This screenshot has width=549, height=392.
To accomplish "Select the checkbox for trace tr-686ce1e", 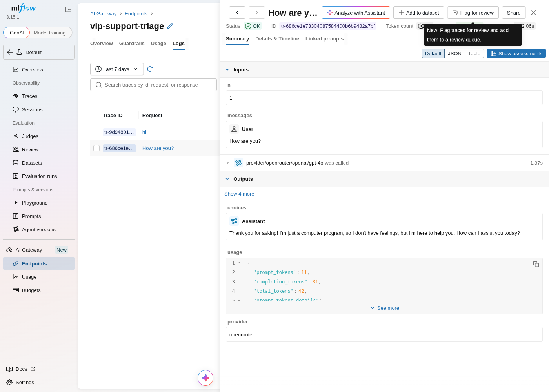I will [x=96, y=148].
